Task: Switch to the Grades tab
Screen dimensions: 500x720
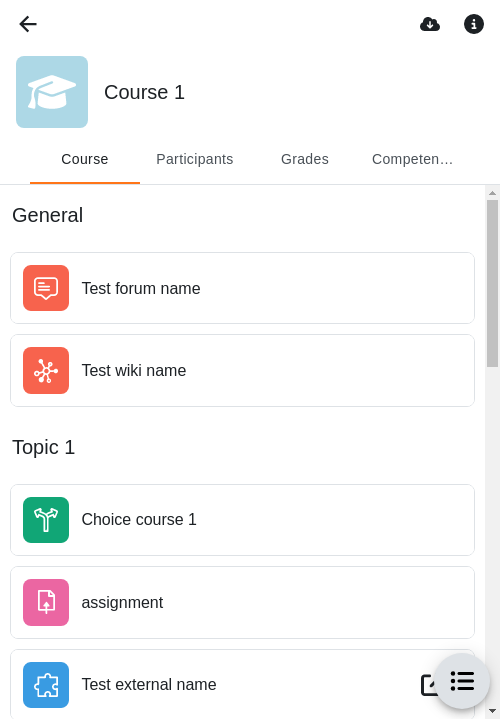Action: 305,159
